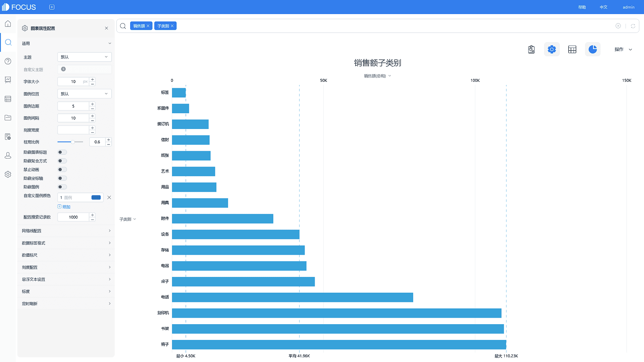Click the FOCUS logo

(x=19, y=7)
